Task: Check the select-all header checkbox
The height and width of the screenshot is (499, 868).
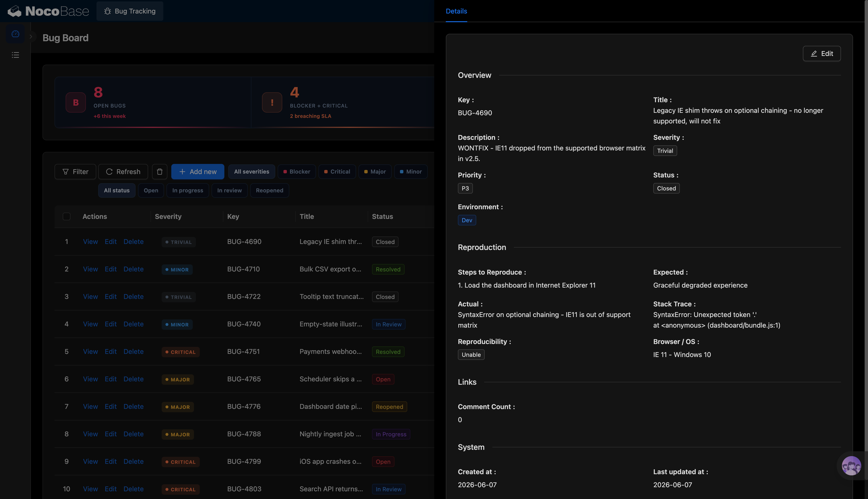Action: pyautogui.click(x=67, y=217)
